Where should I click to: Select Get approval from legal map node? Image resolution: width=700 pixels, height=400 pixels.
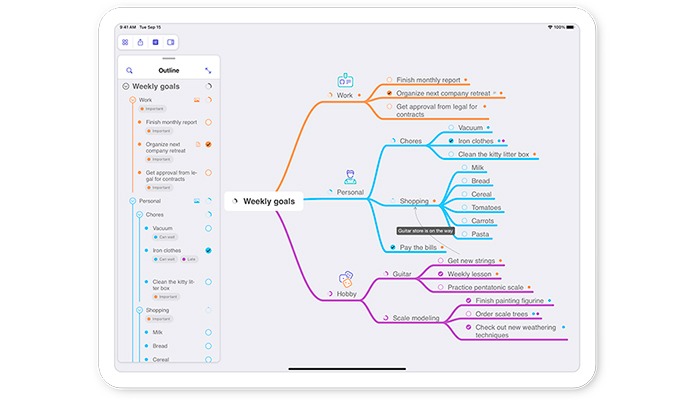tap(437, 111)
